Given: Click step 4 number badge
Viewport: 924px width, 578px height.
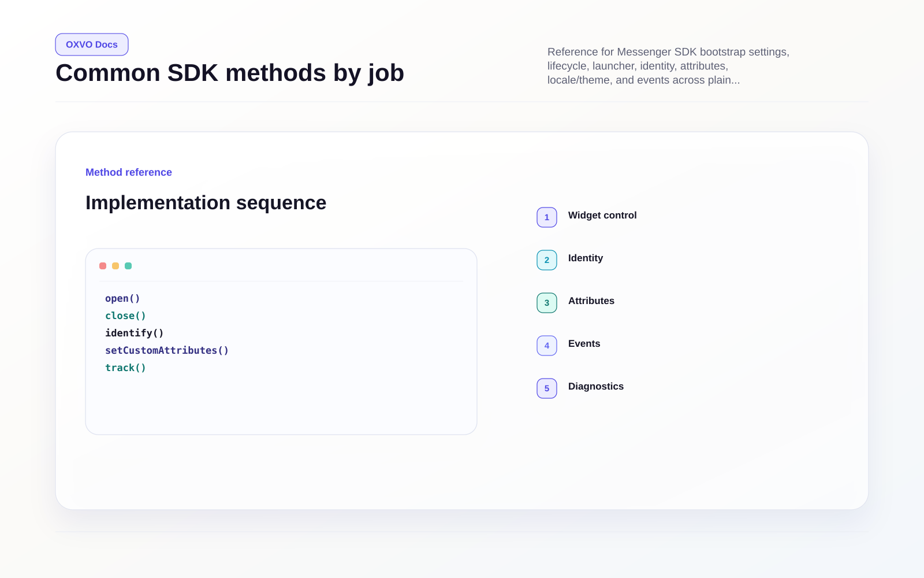Looking at the screenshot, I should click(547, 346).
